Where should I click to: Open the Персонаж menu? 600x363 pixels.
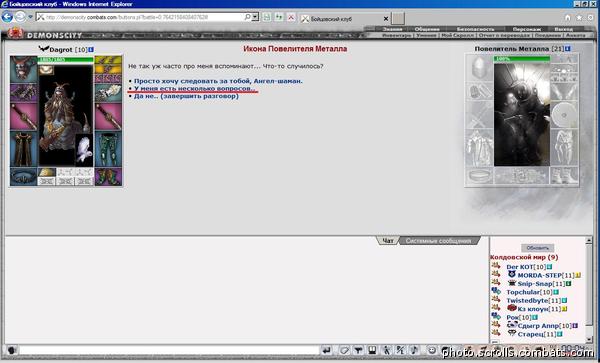click(x=527, y=29)
